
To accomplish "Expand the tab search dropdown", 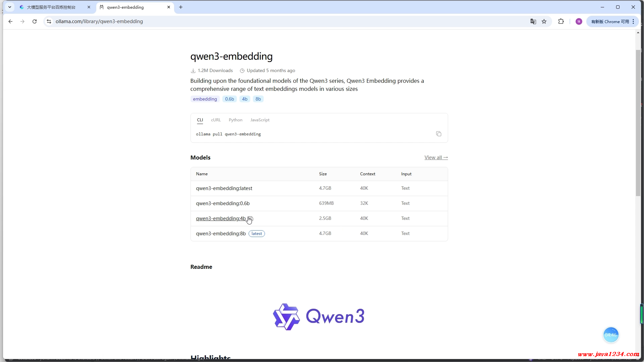I will (10, 7).
